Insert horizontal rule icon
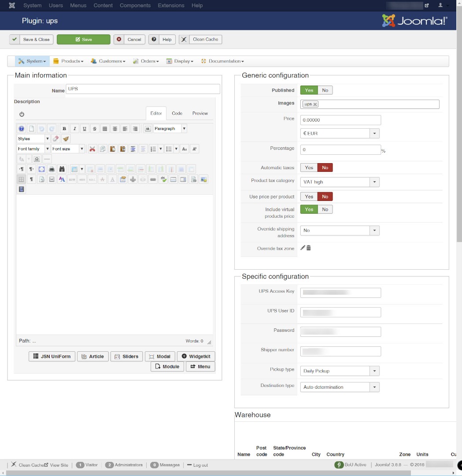The image size is (462, 476). pos(47,159)
